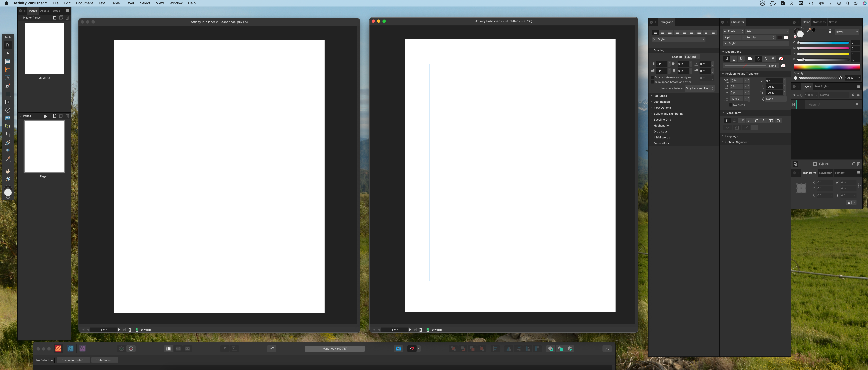This screenshot has width=868, height=370.
Task: Expand the Drop Caps section
Action: (660, 131)
